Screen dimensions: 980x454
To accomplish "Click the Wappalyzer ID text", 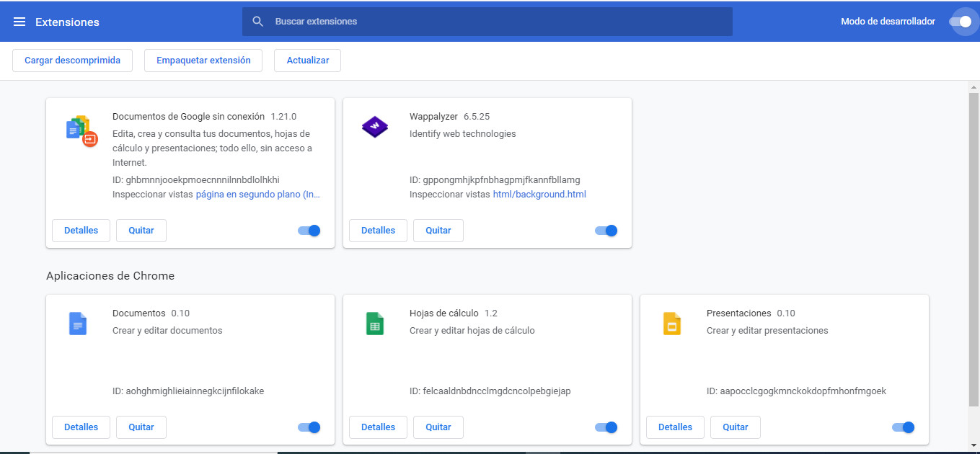I will 495,179.
